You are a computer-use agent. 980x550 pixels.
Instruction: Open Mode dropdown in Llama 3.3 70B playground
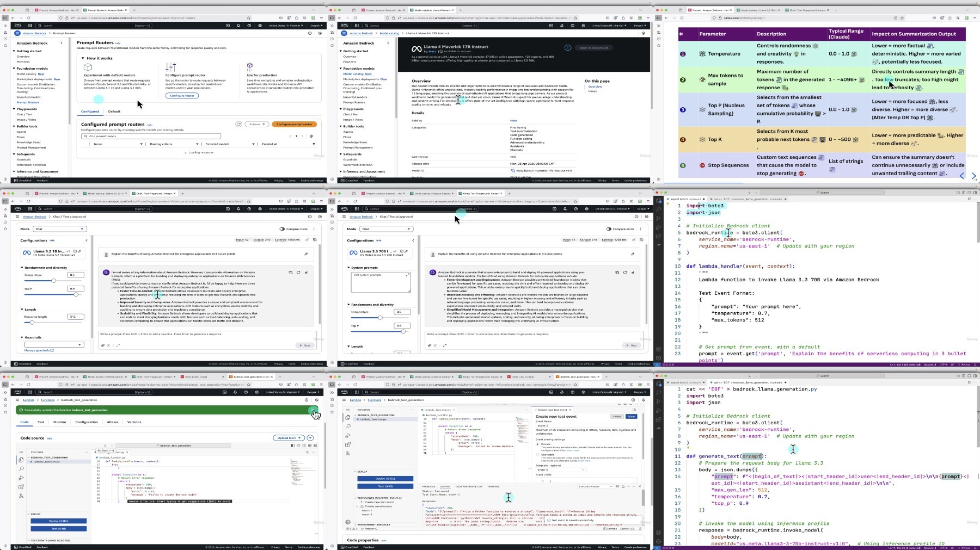coord(386,229)
